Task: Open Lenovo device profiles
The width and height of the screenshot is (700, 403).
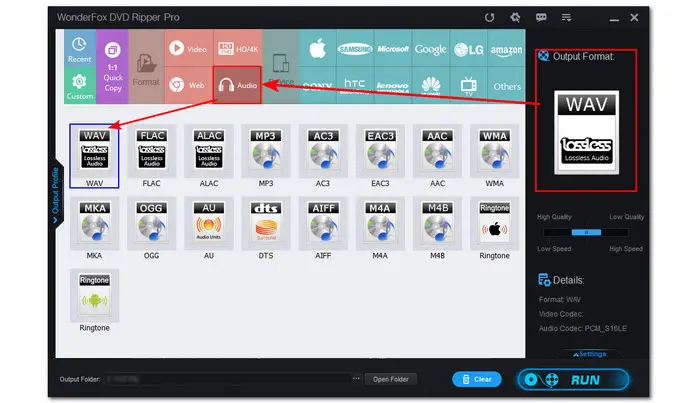Action: point(393,85)
